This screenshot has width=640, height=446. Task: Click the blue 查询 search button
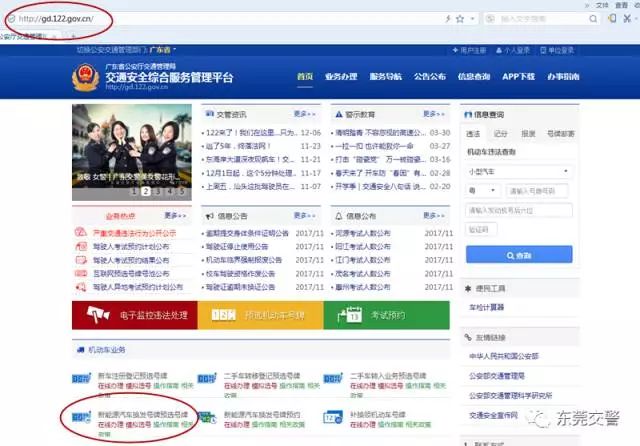click(x=519, y=255)
